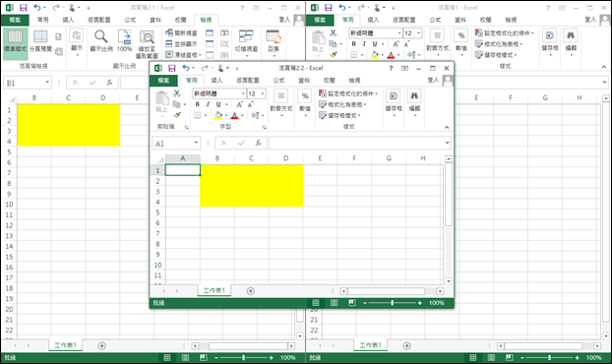Open font size 12 dropdown in 活頁簿2:2

pos(263,93)
